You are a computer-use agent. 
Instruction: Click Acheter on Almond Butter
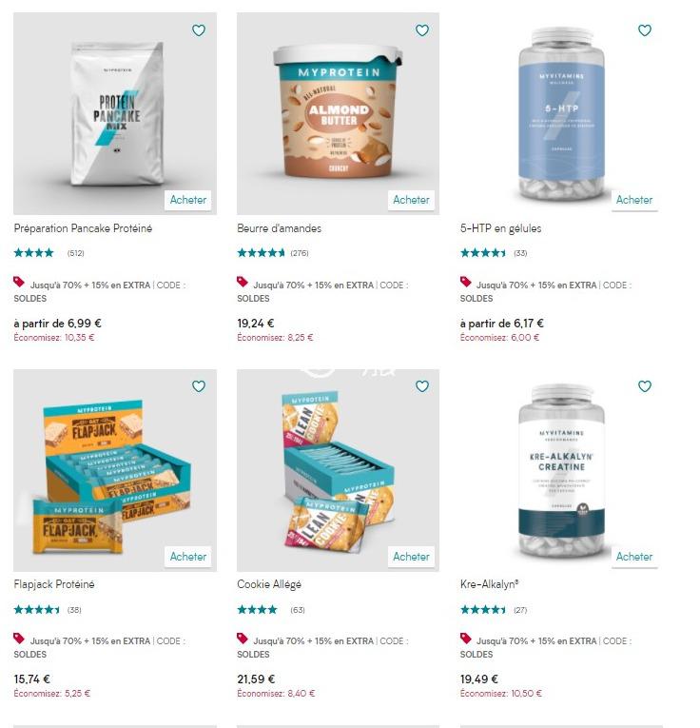pos(411,200)
